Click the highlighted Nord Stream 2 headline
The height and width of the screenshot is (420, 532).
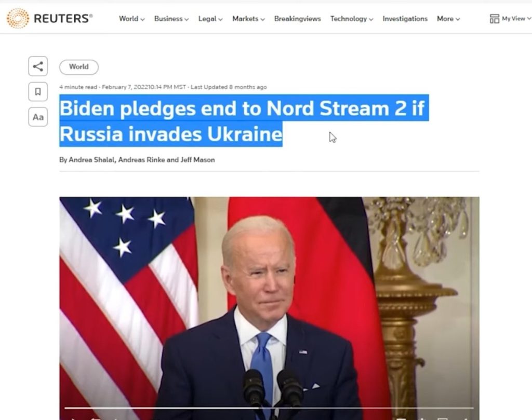(244, 120)
